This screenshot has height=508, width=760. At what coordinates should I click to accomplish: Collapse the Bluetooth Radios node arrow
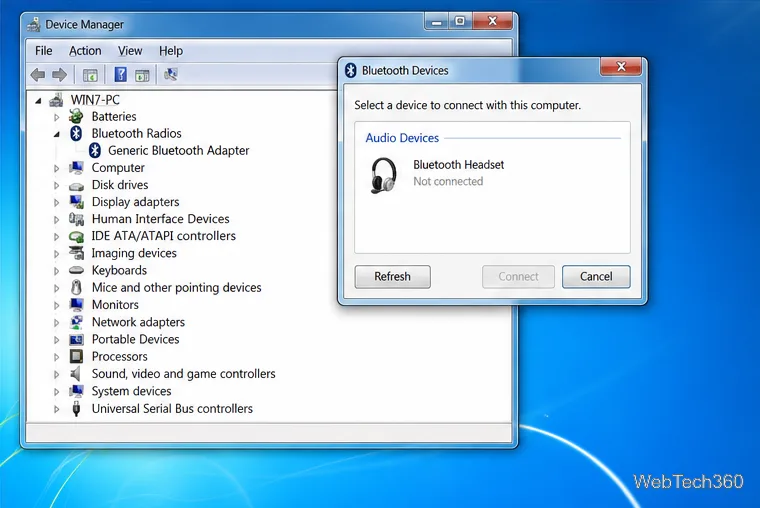[x=57, y=134]
